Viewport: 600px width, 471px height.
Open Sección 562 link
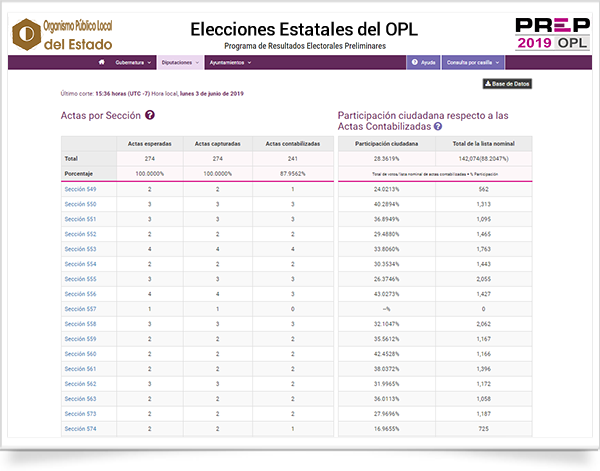click(x=80, y=383)
